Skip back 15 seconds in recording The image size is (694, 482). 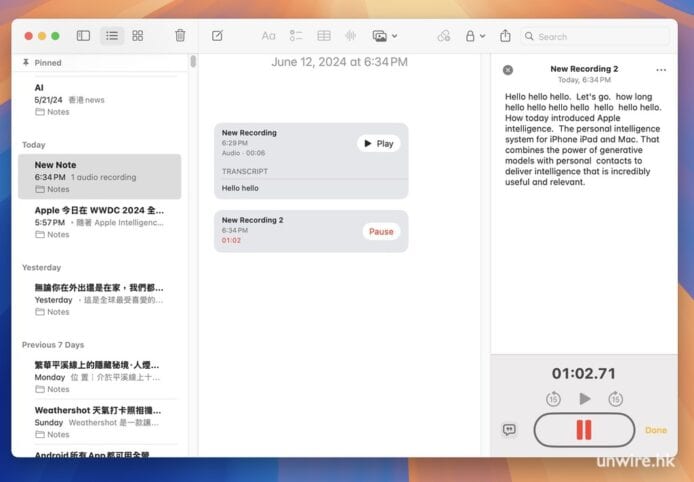(553, 399)
